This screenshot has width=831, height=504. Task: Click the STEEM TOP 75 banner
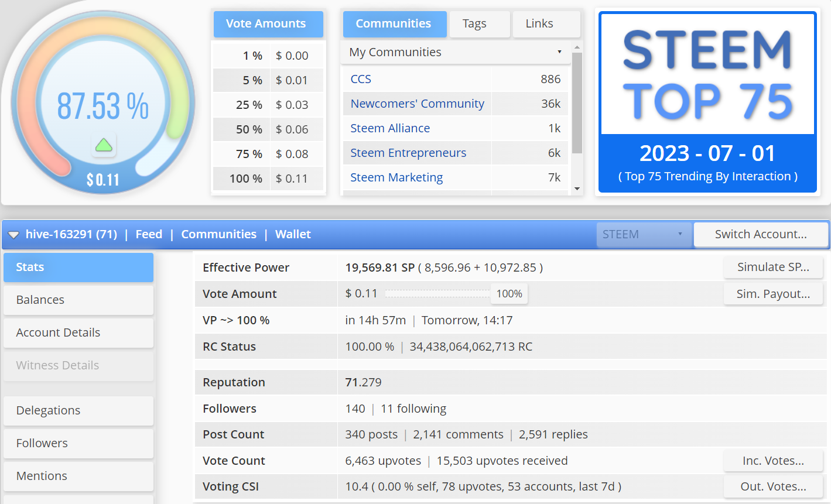[x=707, y=100]
